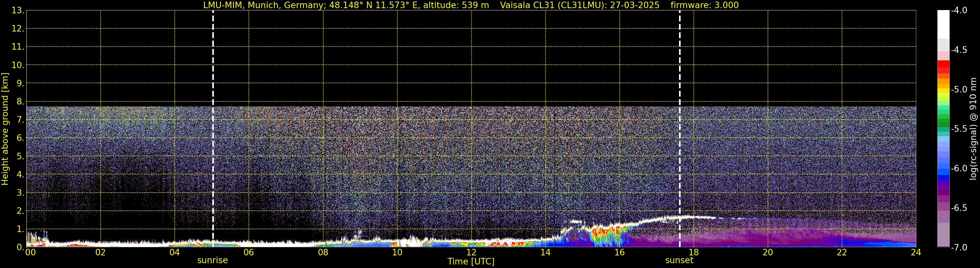Click the time axis tick '02'
Screen dimensions: 980x268
click(100, 252)
